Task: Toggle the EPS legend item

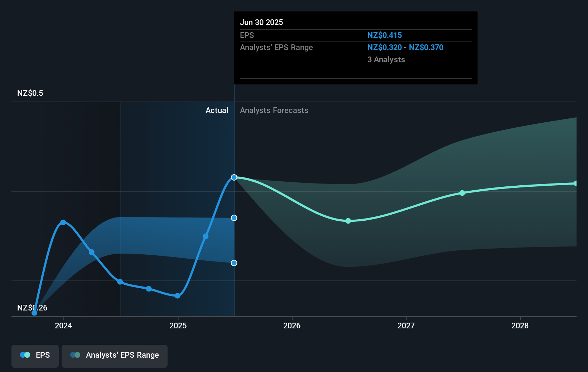Action: [35, 356]
